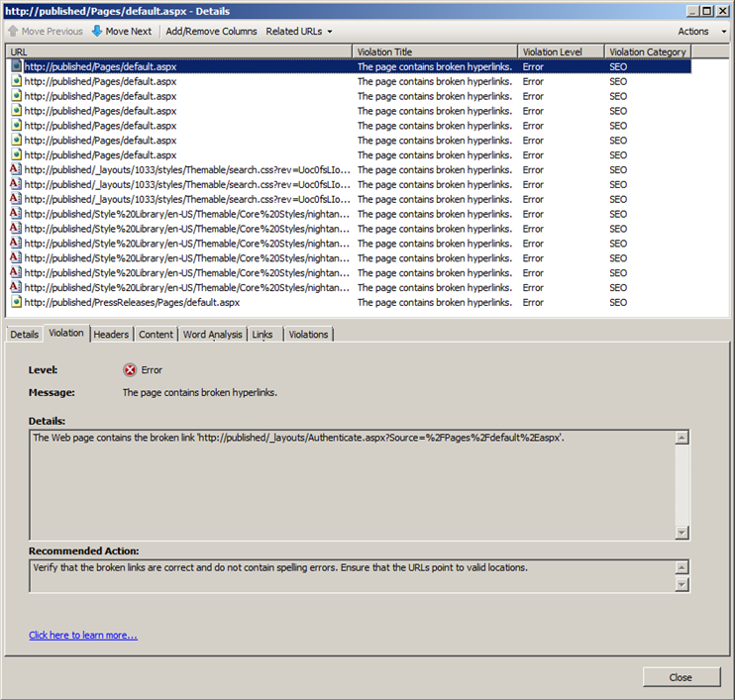Open the Word Analysis tab
Screen dimensions: 735x700
212,335
